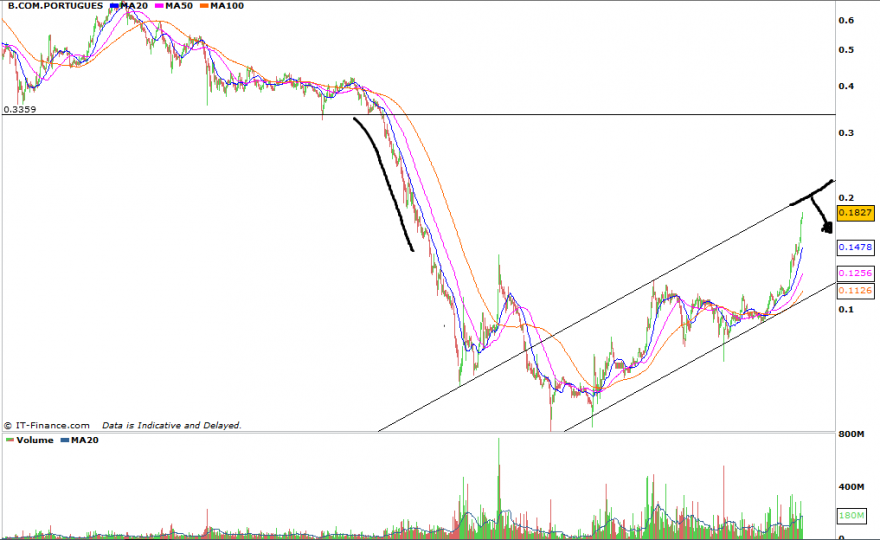Click the 800M volume axis label
This screenshot has width=880, height=540.
pyautogui.click(x=851, y=434)
